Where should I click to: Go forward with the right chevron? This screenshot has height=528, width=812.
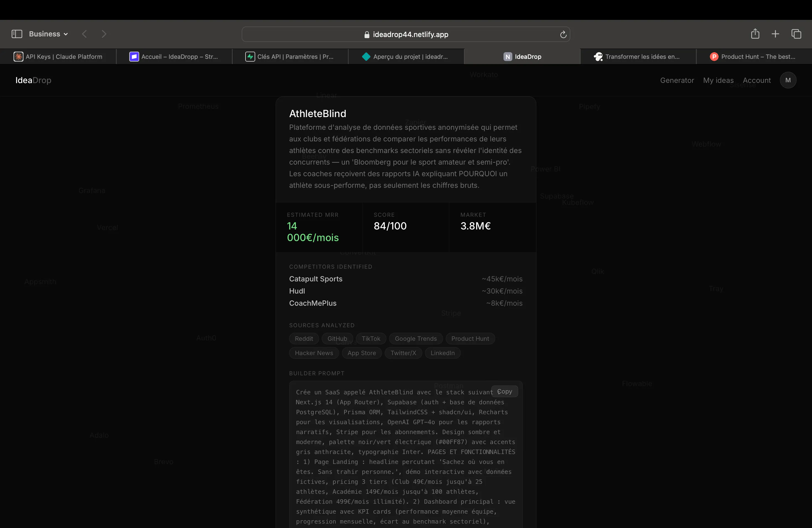point(104,34)
